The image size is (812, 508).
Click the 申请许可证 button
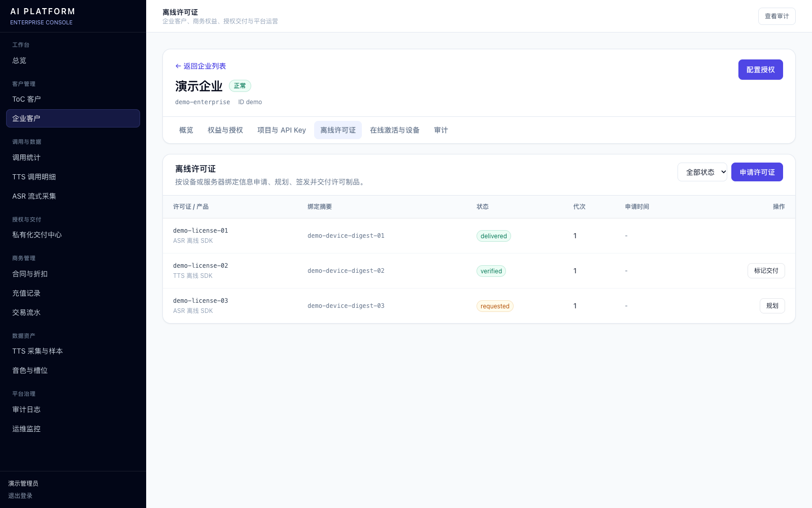[757, 172]
